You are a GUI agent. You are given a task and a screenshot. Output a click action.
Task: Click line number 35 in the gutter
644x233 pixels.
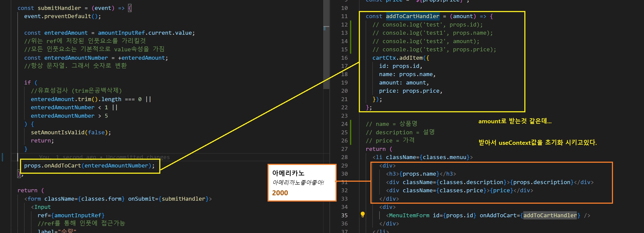tap(344, 215)
